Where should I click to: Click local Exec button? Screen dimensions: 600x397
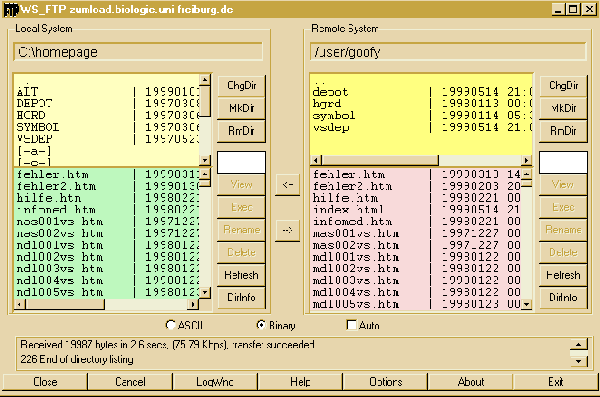coord(241,207)
